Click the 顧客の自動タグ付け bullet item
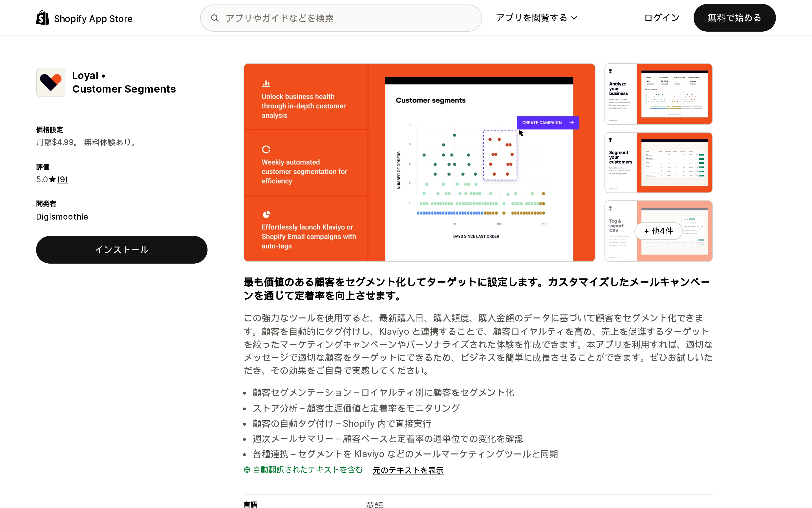This screenshot has width=812, height=508. click(x=342, y=424)
